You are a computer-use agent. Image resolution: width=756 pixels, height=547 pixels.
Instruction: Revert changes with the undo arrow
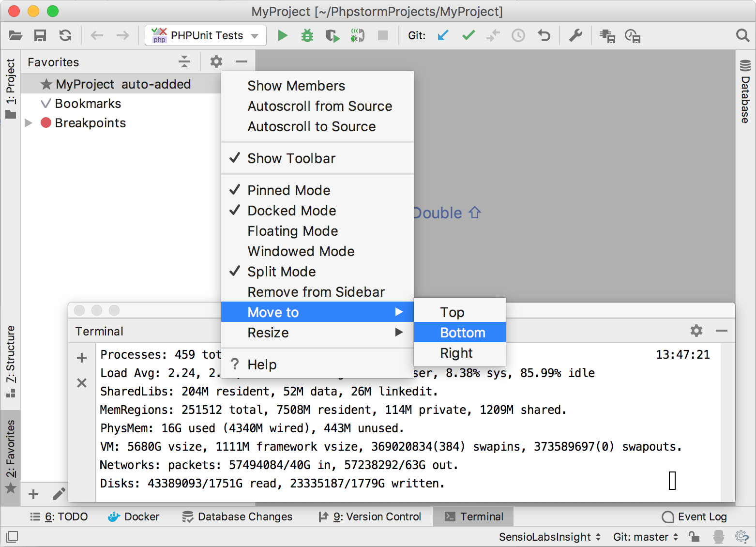coord(544,35)
